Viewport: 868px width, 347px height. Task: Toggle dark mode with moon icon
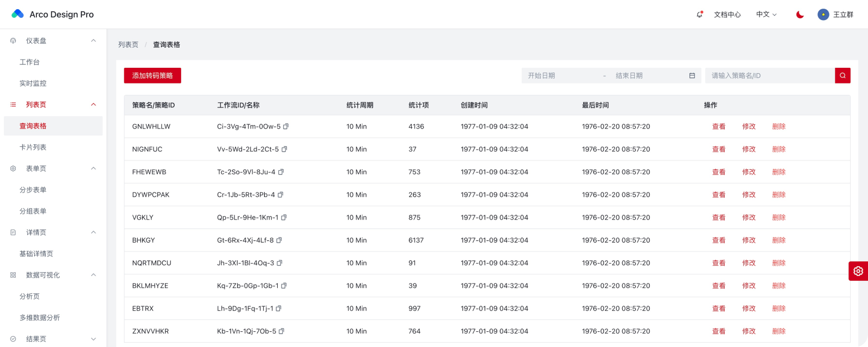click(800, 15)
